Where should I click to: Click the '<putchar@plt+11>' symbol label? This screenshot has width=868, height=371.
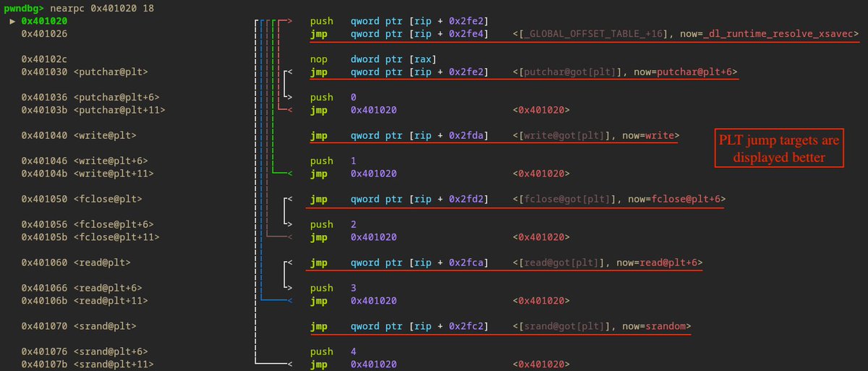119,110
